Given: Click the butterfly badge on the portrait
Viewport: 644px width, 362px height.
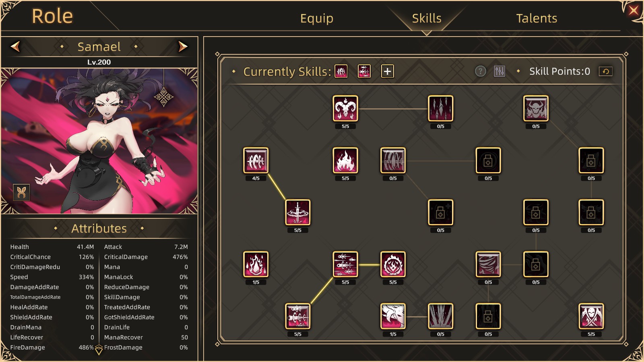Looking at the screenshot, I should [x=21, y=192].
